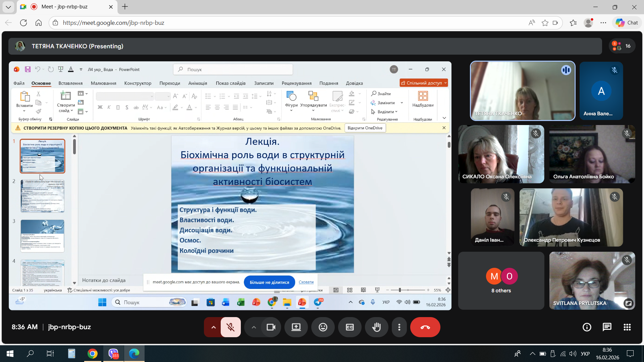
Task: Open the activities grid icon
Action: (627, 327)
